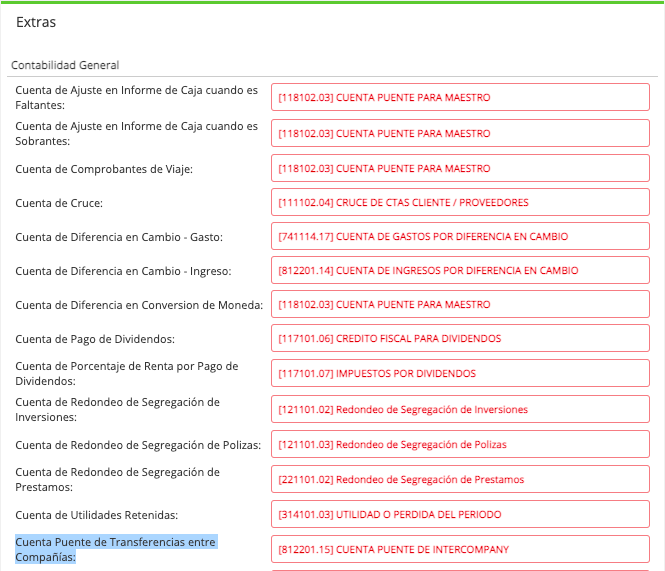Click Diferencia en Conversion de Moneda field
Viewport: 665px width, 571px height.
pos(460,304)
